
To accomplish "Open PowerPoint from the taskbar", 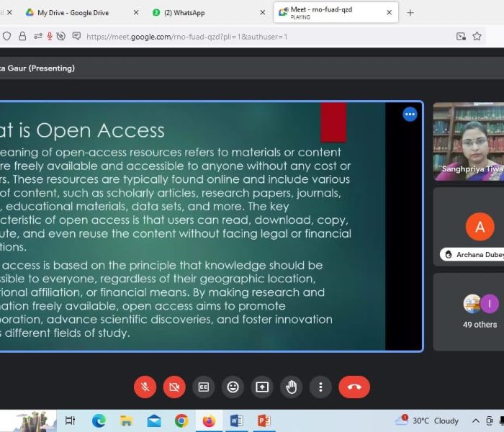I will pos(264,420).
